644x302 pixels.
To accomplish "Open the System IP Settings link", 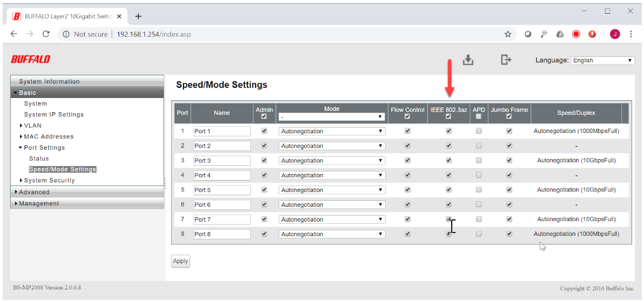I will click(x=54, y=115).
